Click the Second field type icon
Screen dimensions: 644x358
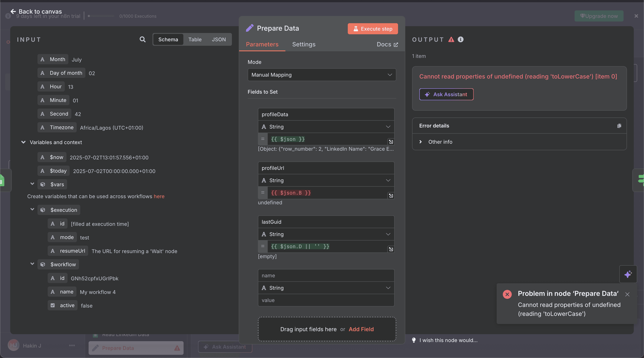(x=43, y=114)
